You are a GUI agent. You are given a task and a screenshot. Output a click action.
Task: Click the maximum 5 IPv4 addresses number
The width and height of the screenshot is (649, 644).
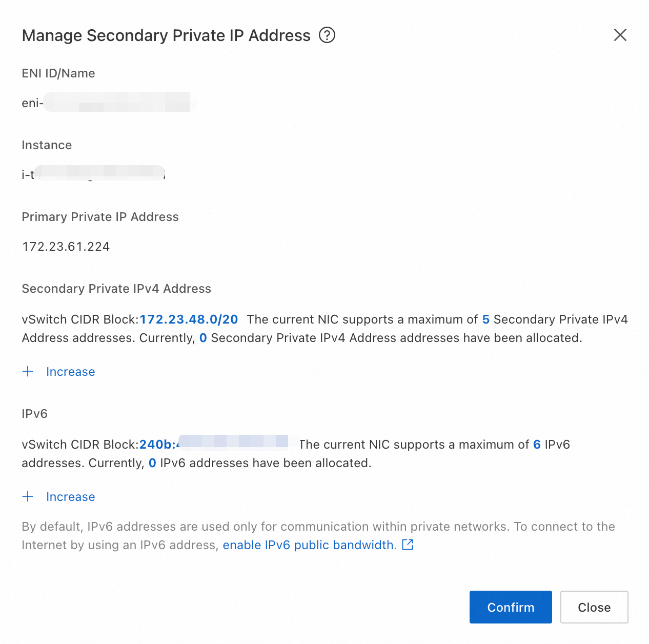coord(486,319)
